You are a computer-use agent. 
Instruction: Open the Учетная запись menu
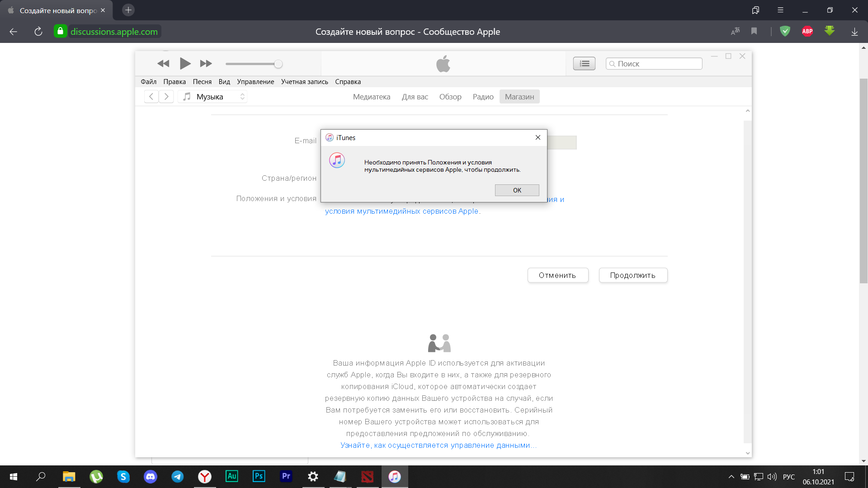304,82
